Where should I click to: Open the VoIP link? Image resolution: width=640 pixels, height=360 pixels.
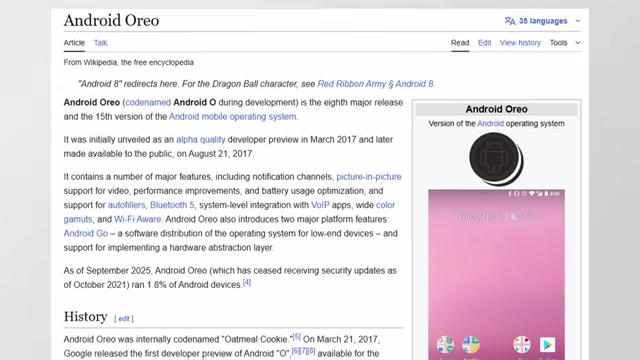[x=320, y=205]
